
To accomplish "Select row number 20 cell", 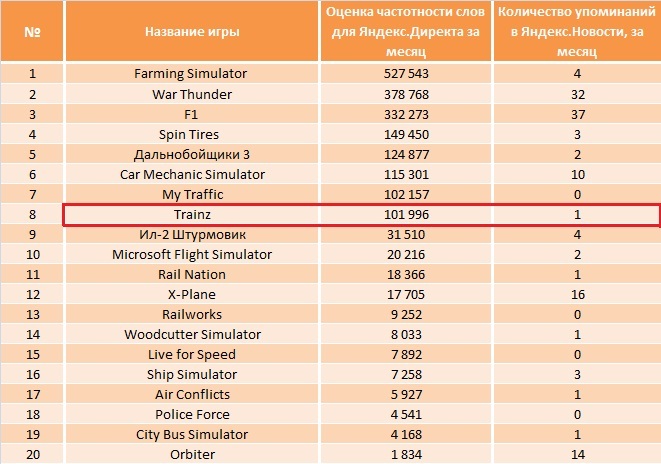I will point(32,454).
